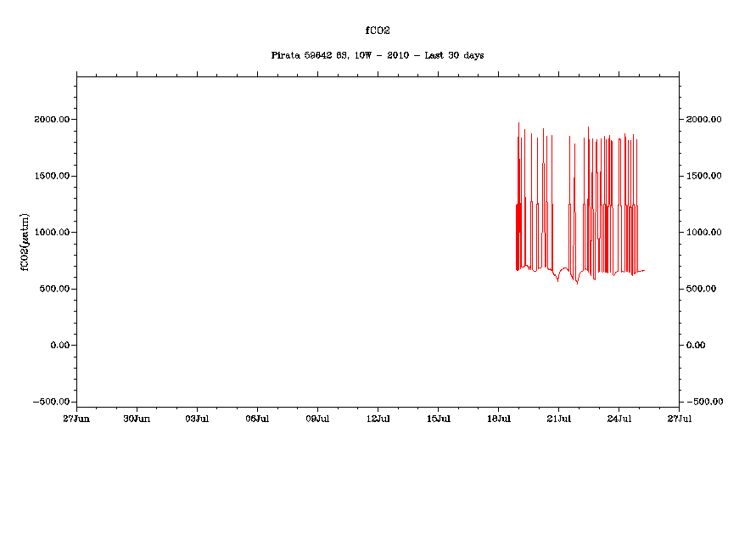Select the 27Jul date at axis end
The height and width of the screenshot is (535, 756).
[x=679, y=419]
